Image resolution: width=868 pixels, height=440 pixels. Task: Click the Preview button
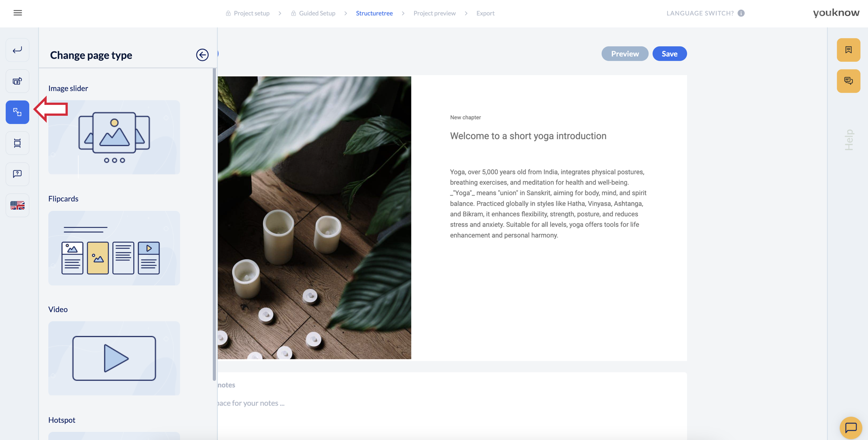625,54
